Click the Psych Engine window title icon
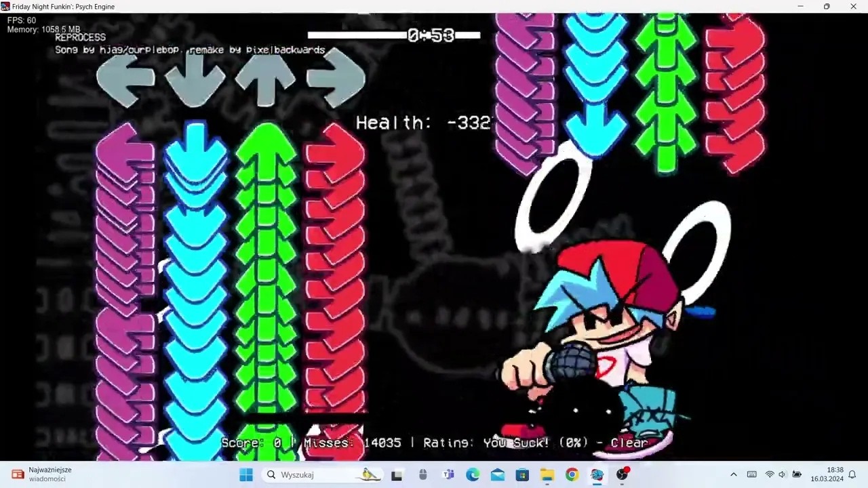Viewport: 868px width, 488px height. (x=5, y=6)
